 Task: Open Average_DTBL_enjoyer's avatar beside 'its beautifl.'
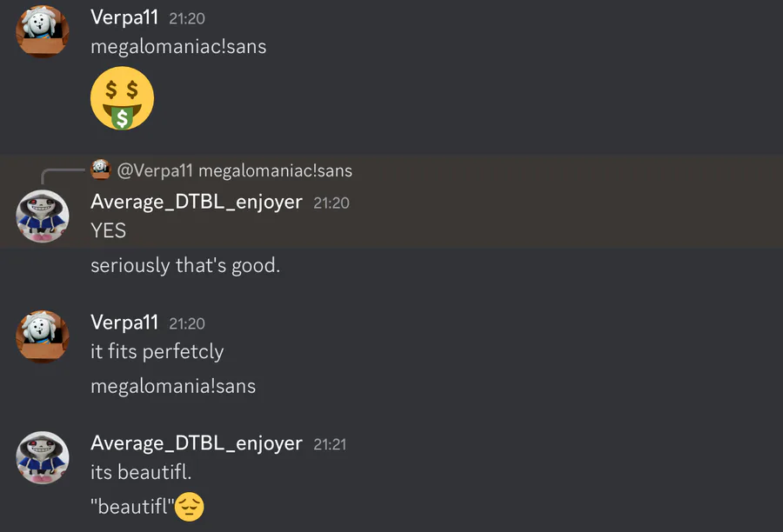click(x=43, y=457)
